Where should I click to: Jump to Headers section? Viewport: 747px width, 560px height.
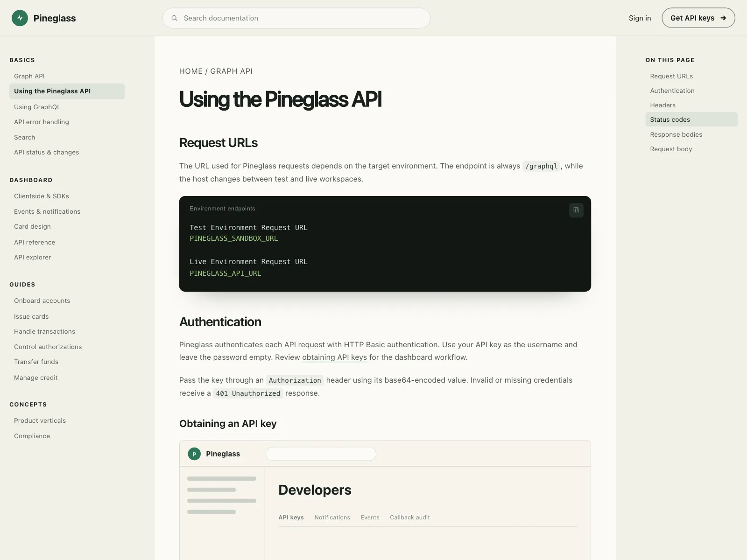[663, 105]
